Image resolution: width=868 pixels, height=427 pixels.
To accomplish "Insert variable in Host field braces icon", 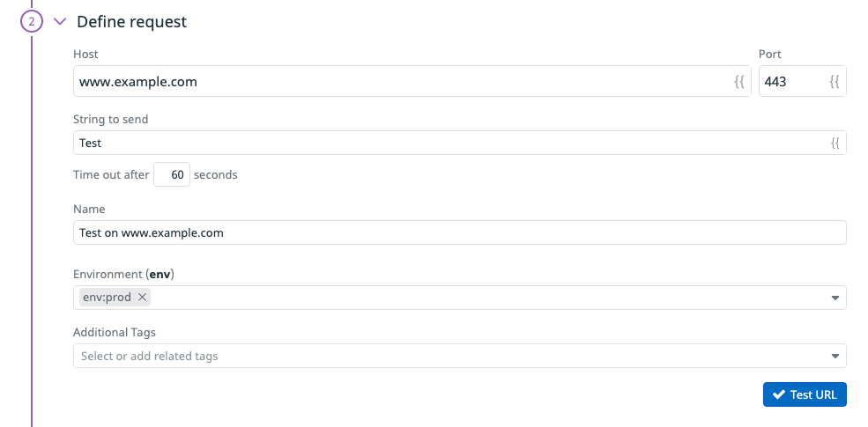I will (x=739, y=82).
